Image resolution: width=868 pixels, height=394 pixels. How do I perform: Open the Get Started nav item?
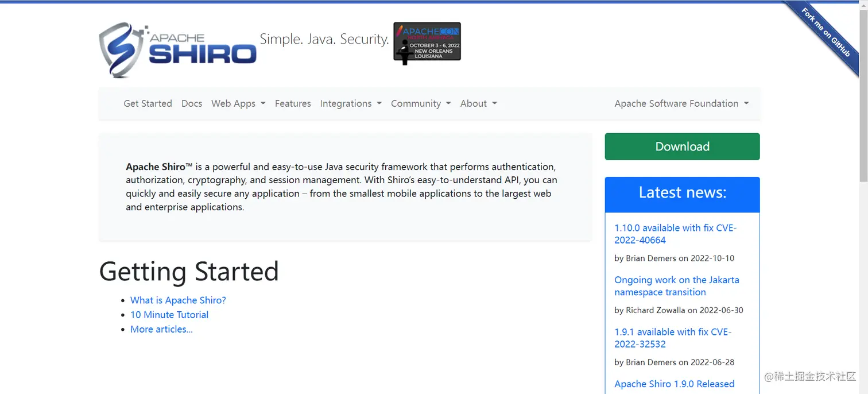pyautogui.click(x=148, y=103)
